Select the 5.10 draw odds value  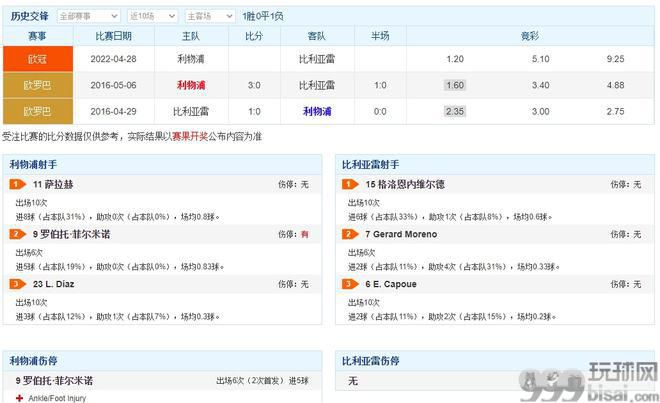tap(540, 59)
